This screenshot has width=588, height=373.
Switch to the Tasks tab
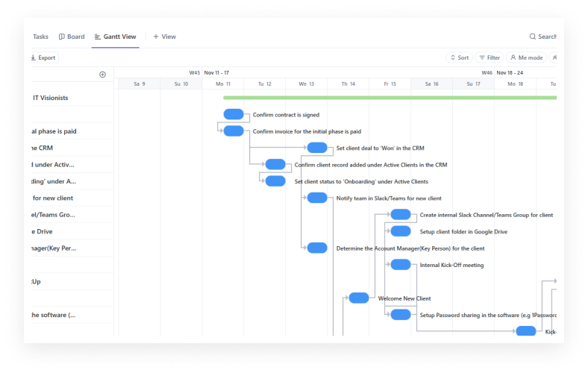pyautogui.click(x=40, y=37)
